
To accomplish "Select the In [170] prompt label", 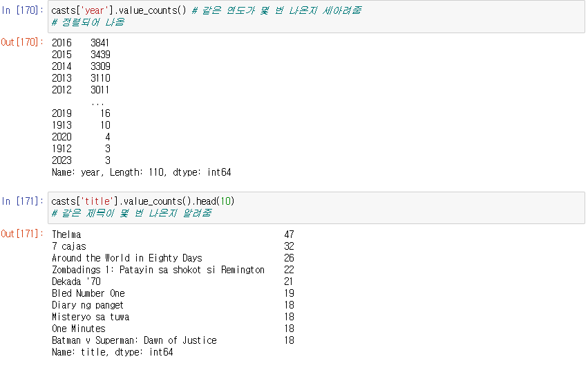I will (22, 10).
